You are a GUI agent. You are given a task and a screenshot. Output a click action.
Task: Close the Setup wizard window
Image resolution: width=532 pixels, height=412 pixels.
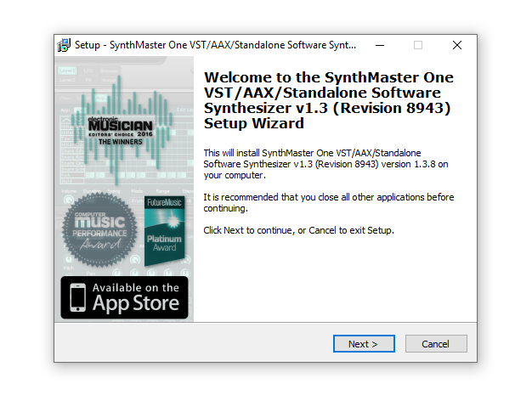pos(457,45)
